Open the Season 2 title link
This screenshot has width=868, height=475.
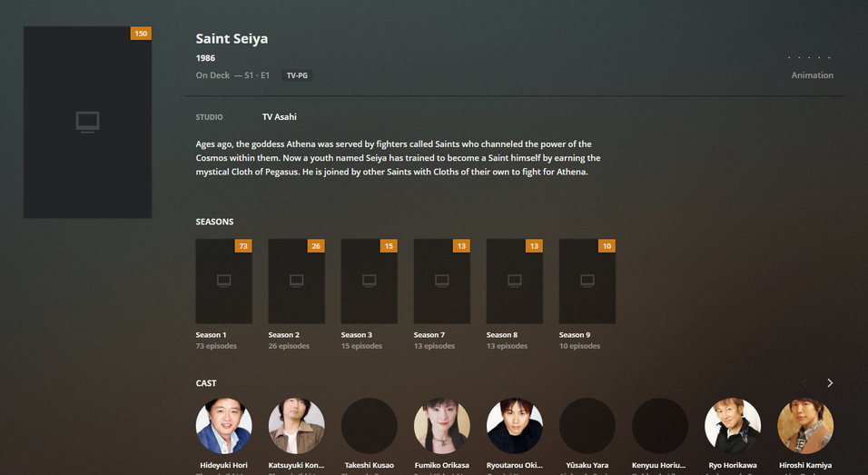(x=284, y=335)
